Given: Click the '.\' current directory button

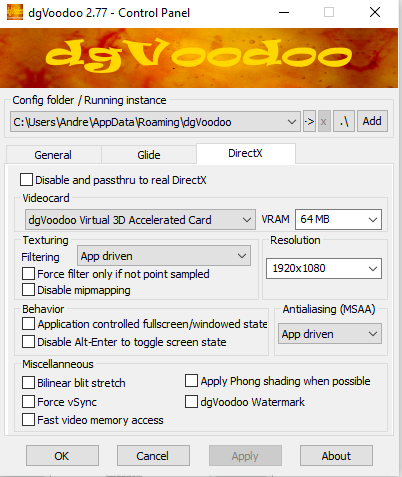Looking at the screenshot, I should (344, 122).
